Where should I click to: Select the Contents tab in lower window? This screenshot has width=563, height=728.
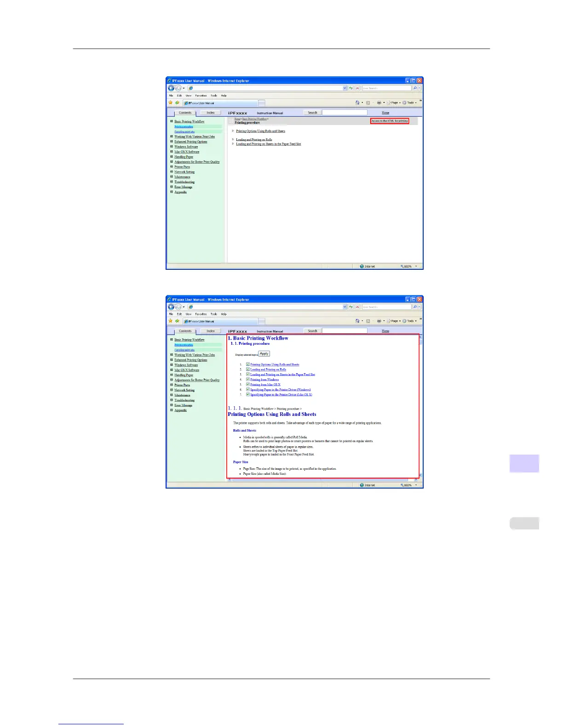point(185,331)
